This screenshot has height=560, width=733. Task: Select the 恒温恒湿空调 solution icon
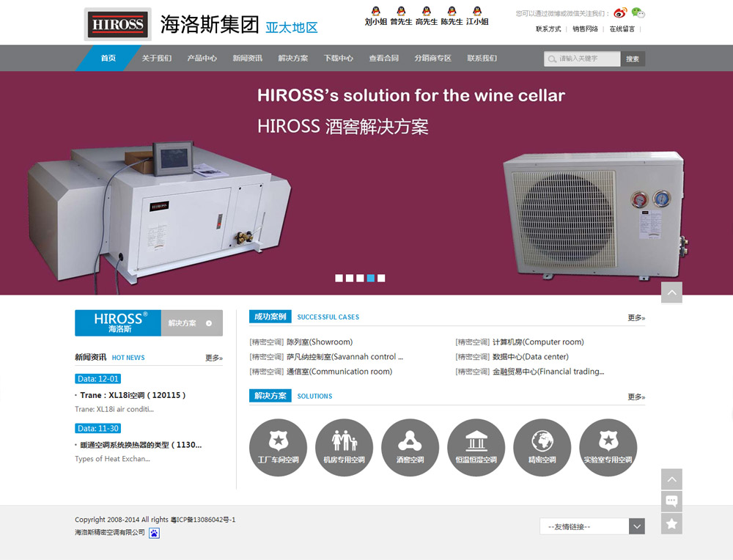pos(476,447)
